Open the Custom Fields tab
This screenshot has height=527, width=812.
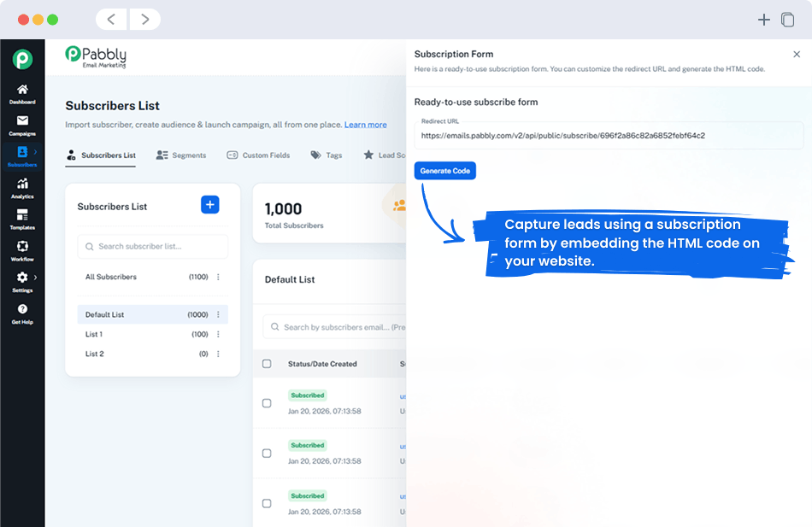click(258, 155)
